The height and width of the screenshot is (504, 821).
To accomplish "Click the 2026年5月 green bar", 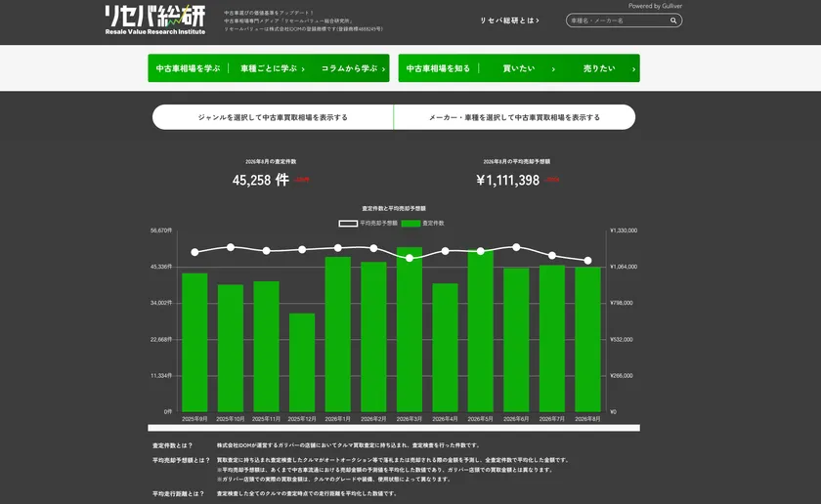I will pyautogui.click(x=481, y=331).
